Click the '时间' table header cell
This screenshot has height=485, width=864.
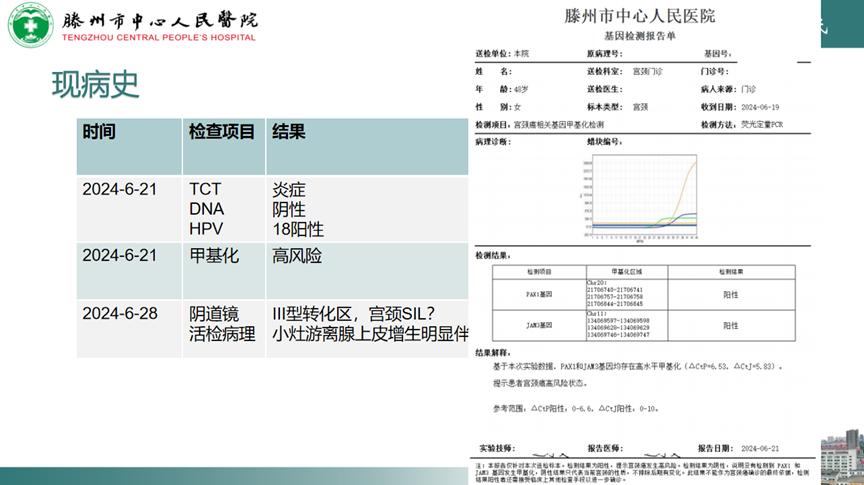click(x=129, y=147)
